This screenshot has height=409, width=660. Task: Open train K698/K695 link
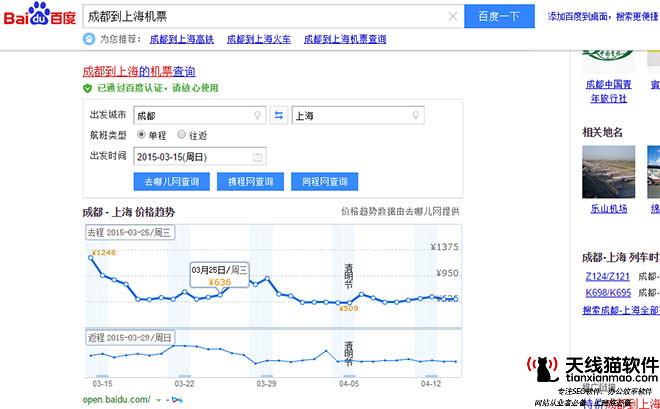click(608, 292)
